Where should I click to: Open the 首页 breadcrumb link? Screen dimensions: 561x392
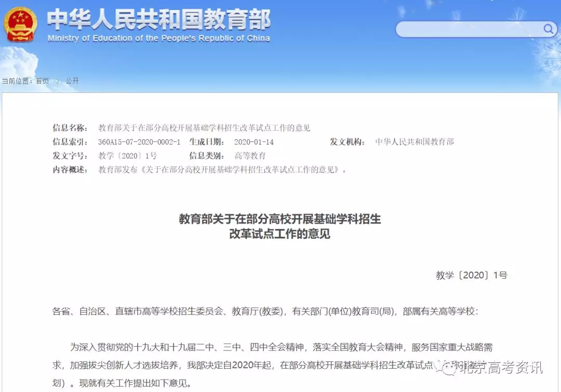point(42,81)
